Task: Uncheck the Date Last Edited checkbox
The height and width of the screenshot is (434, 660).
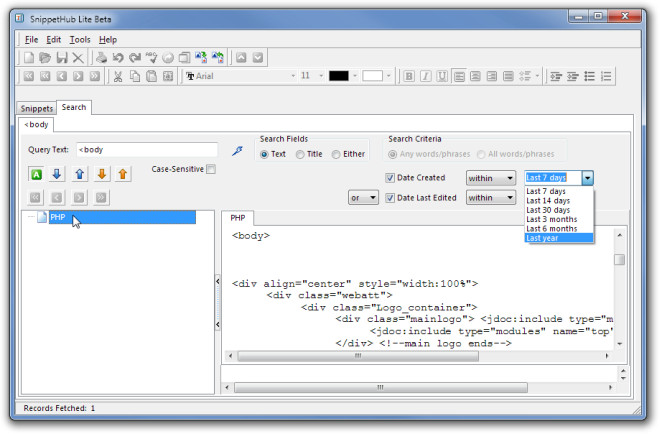Action: (390, 198)
